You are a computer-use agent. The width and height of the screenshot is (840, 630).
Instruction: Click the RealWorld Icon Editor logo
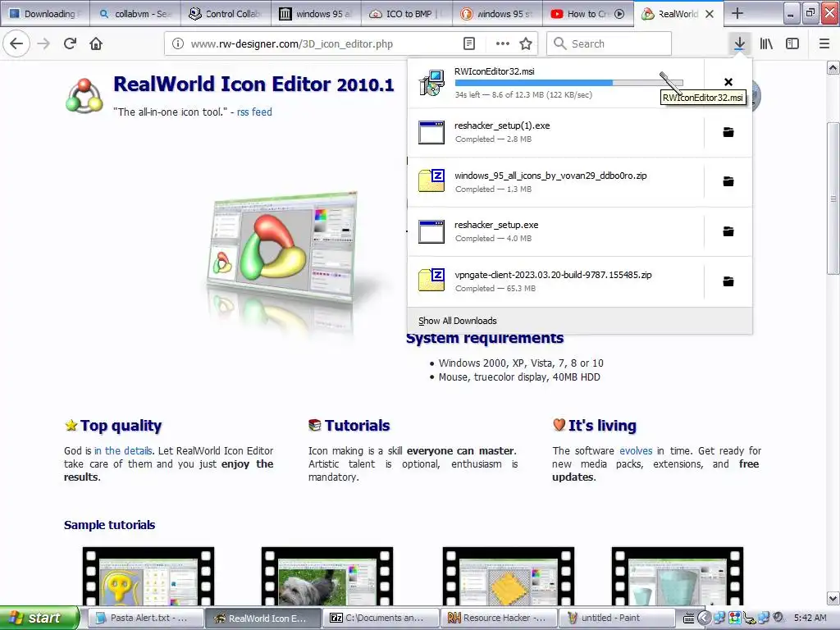84,97
